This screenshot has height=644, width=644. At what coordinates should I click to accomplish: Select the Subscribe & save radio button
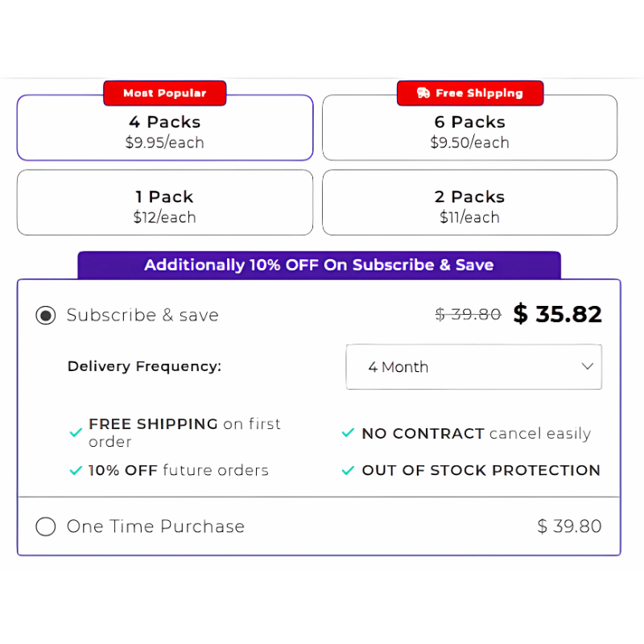46,316
